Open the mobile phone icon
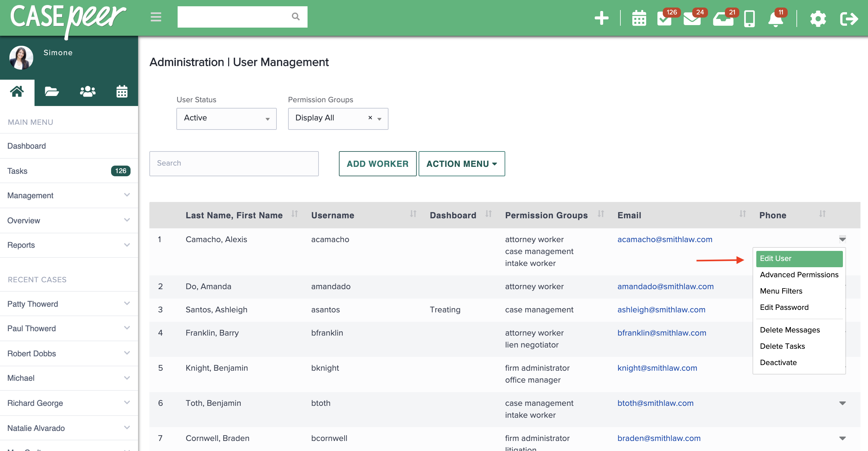Viewport: 868px width, 451px height. coord(749,19)
